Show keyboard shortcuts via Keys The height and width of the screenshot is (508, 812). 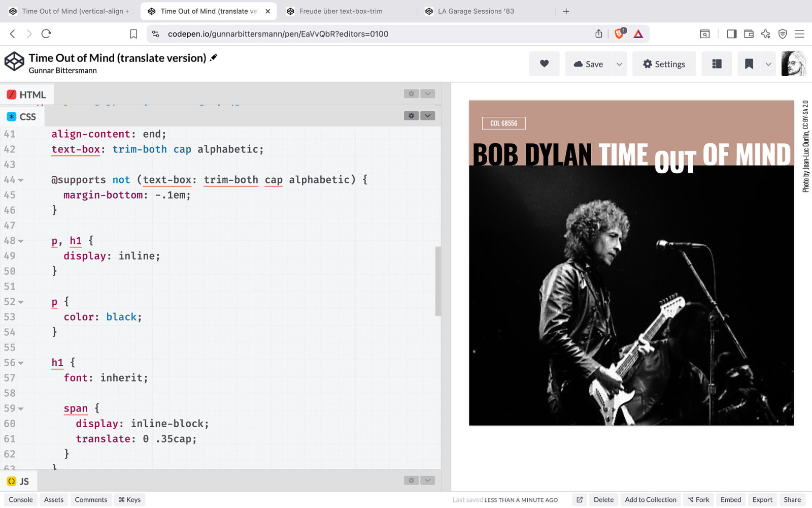point(130,500)
